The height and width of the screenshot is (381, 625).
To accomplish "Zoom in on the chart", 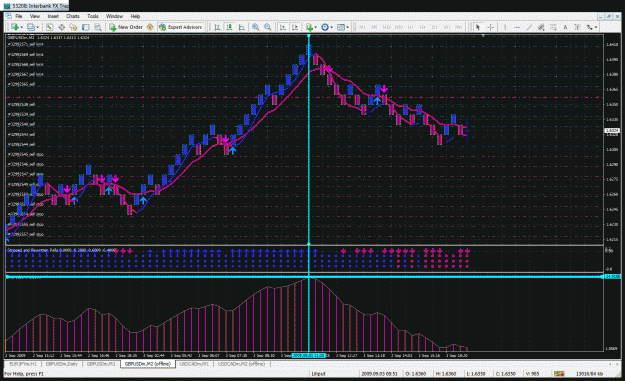I will (256, 27).
